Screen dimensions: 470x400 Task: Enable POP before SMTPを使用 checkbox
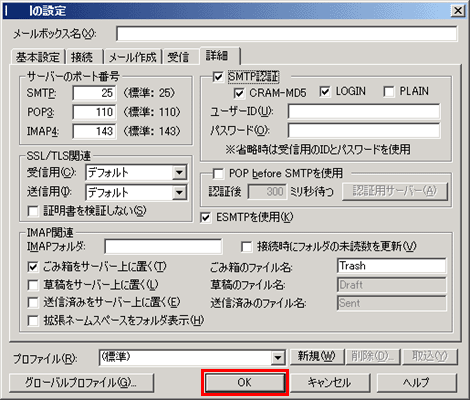click(x=218, y=174)
